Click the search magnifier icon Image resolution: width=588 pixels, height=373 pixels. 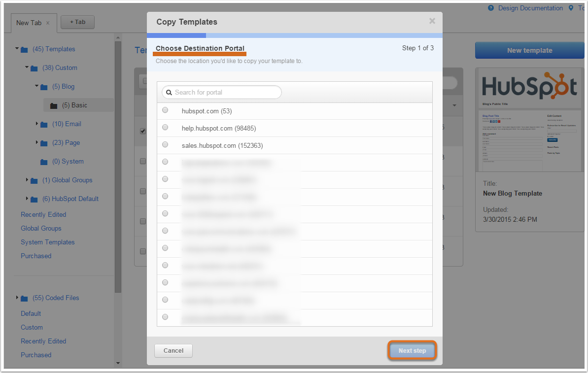click(x=169, y=93)
